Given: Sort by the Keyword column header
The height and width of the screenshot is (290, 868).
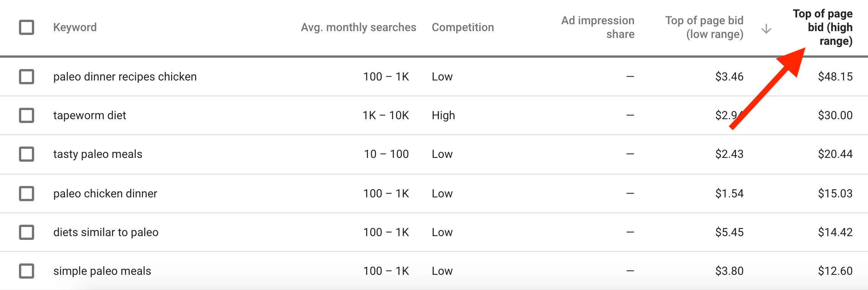Looking at the screenshot, I should tap(75, 27).
